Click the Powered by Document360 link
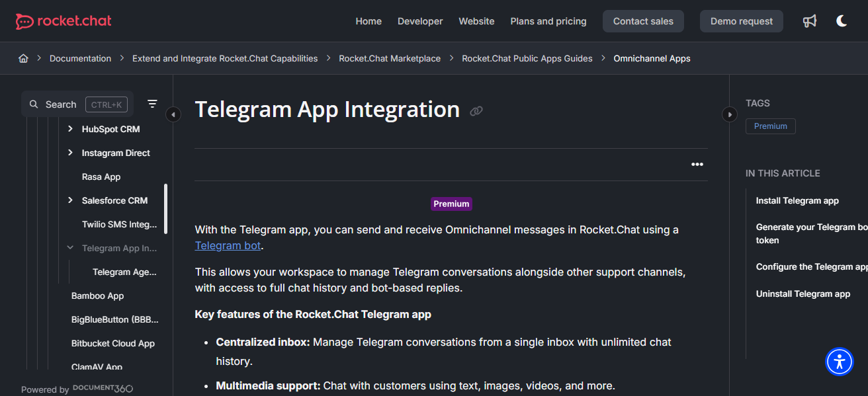Image resolution: width=868 pixels, height=396 pixels. coord(77,389)
